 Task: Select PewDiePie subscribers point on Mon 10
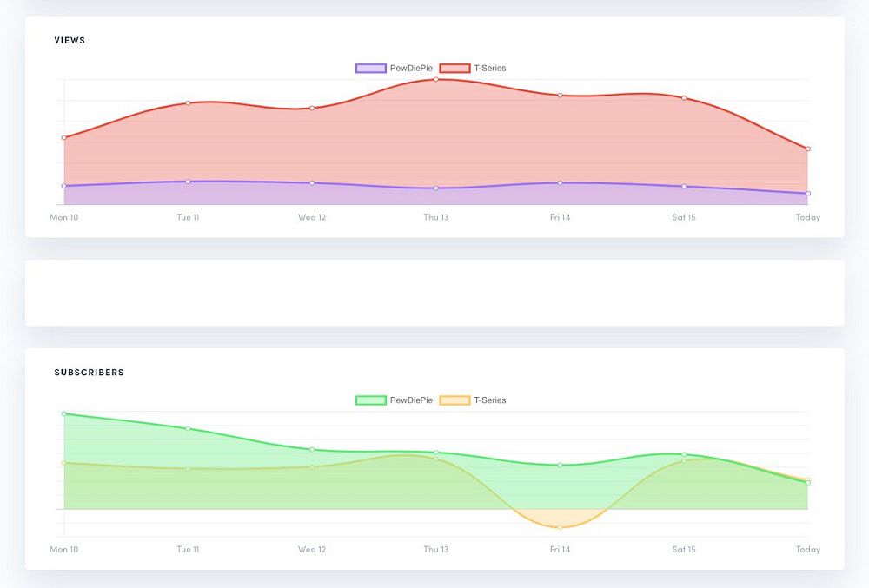[x=64, y=413]
